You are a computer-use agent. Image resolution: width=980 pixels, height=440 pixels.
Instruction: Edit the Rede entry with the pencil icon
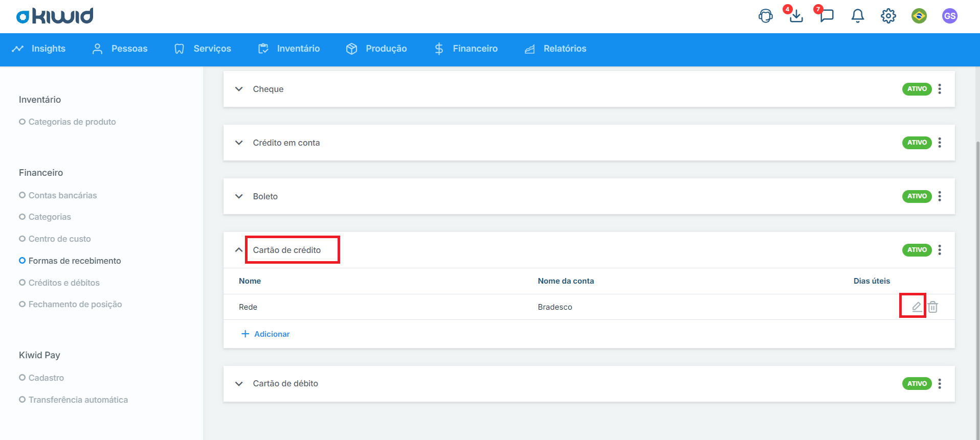click(917, 307)
